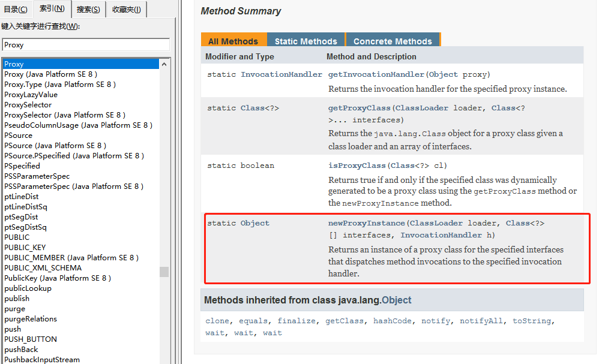Switch to the 目录 tab
This screenshot has width=605, height=364.
pyautogui.click(x=16, y=9)
